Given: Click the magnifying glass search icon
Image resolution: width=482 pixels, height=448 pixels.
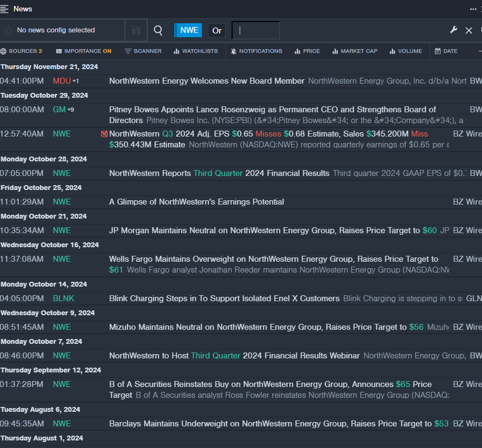Looking at the screenshot, I should click(x=158, y=31).
